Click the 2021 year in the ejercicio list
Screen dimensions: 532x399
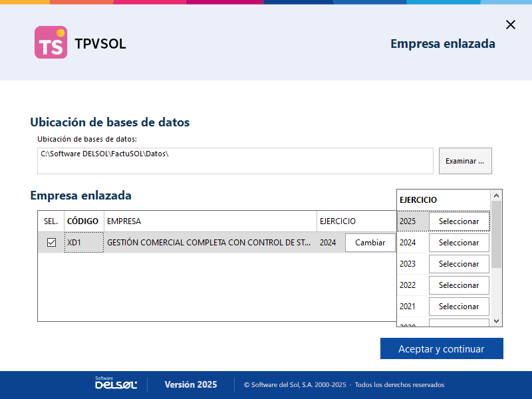pyautogui.click(x=408, y=307)
